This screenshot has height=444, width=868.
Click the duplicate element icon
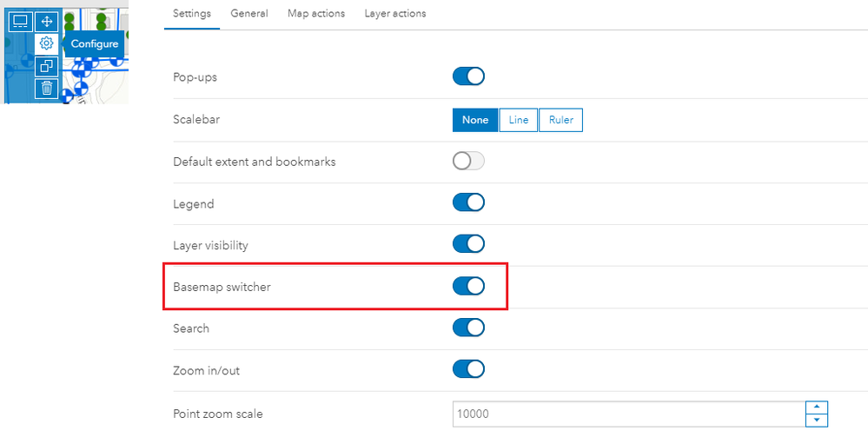pyautogui.click(x=47, y=65)
